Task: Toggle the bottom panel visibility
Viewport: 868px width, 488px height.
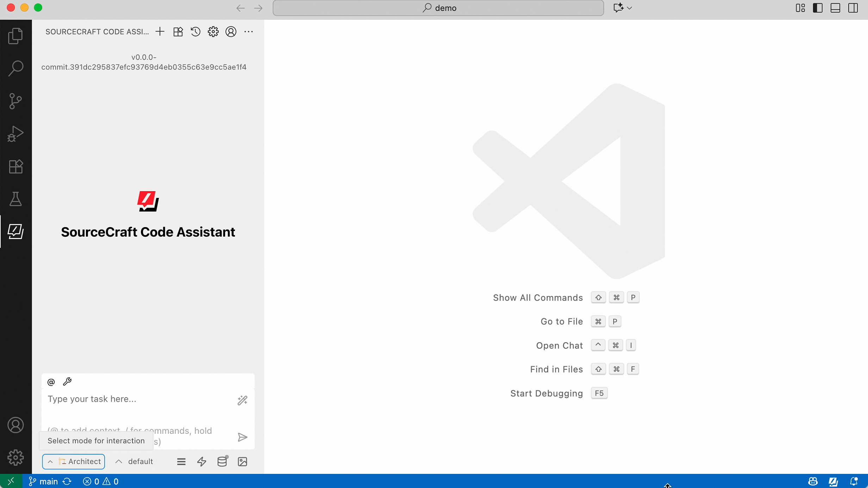Action: 835,8
